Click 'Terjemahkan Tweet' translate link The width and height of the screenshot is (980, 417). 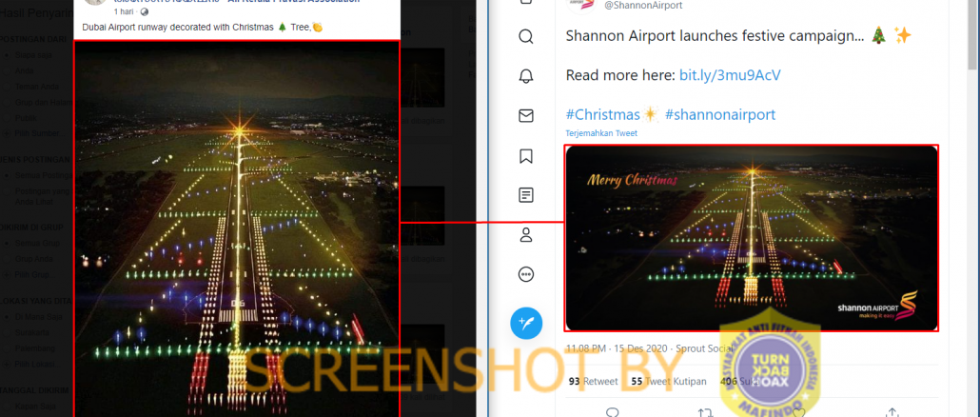pyautogui.click(x=601, y=133)
